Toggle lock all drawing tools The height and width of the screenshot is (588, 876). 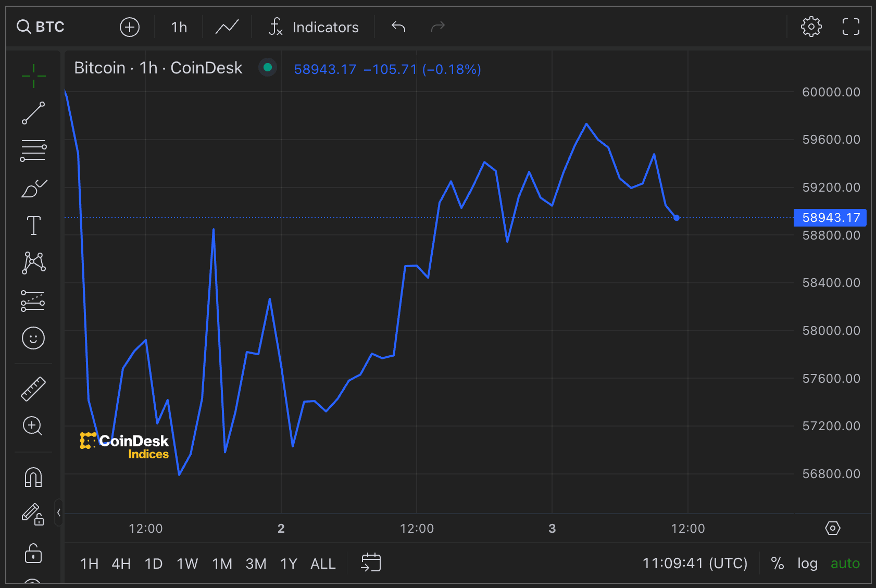(x=33, y=553)
